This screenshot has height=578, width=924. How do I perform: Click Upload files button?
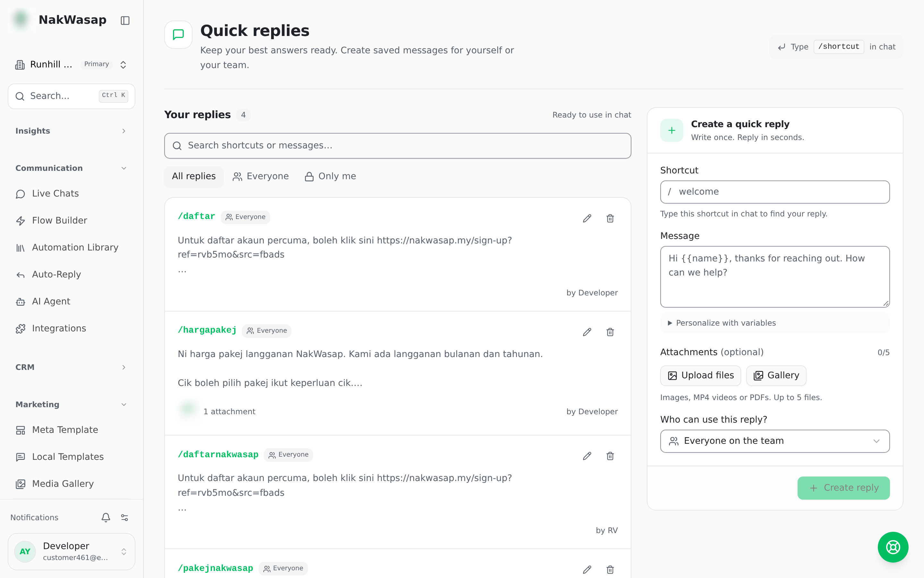click(x=700, y=375)
